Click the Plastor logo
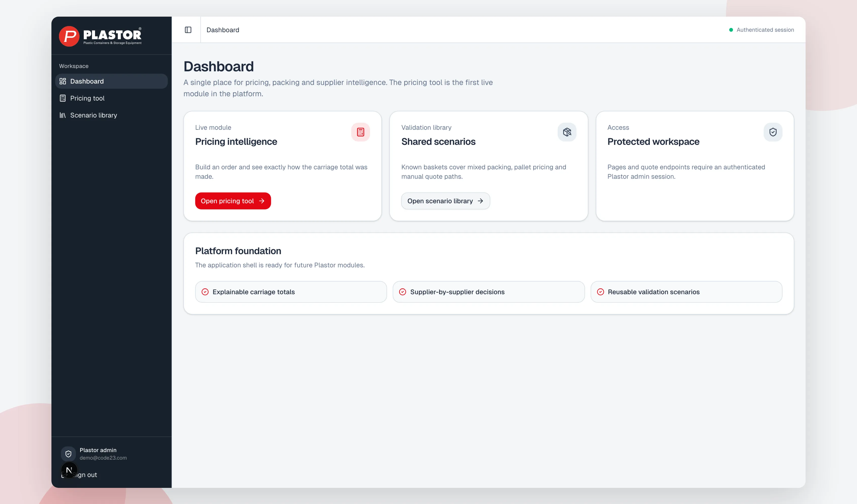857x504 pixels. pos(100,36)
